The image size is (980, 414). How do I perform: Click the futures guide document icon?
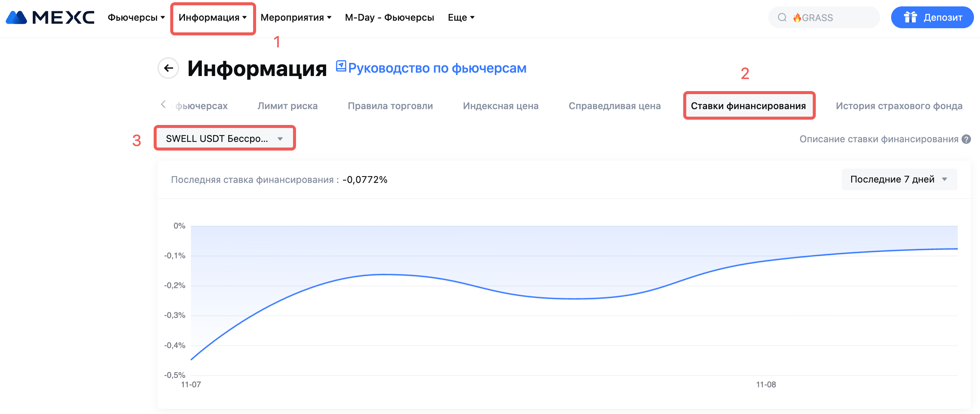[341, 66]
